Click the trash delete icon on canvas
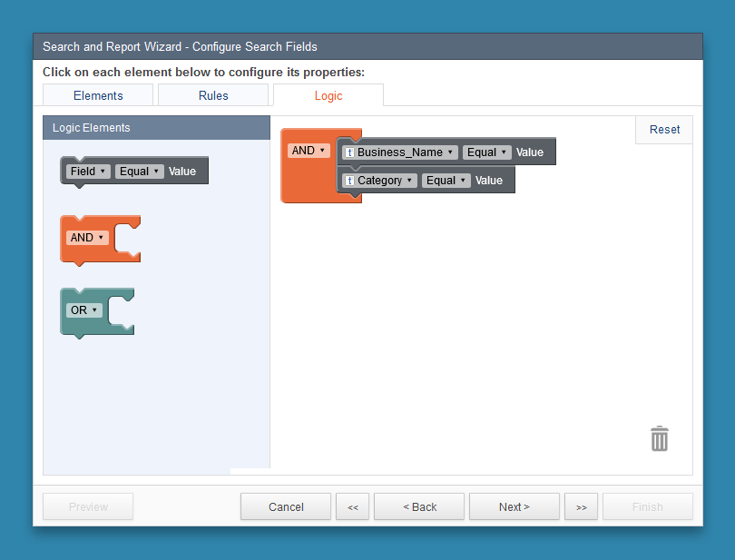 point(659,438)
